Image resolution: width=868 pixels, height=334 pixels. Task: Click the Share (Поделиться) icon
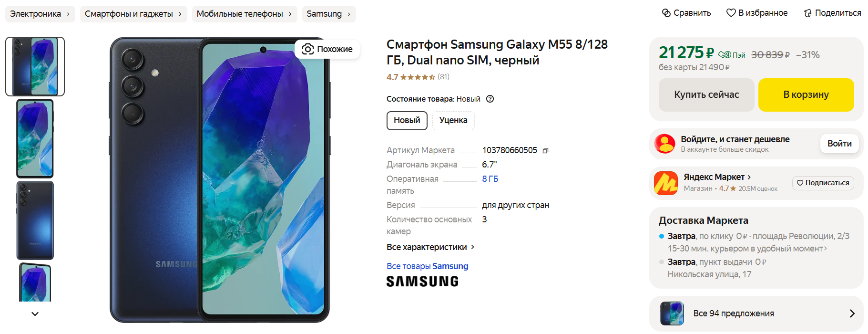click(x=807, y=13)
